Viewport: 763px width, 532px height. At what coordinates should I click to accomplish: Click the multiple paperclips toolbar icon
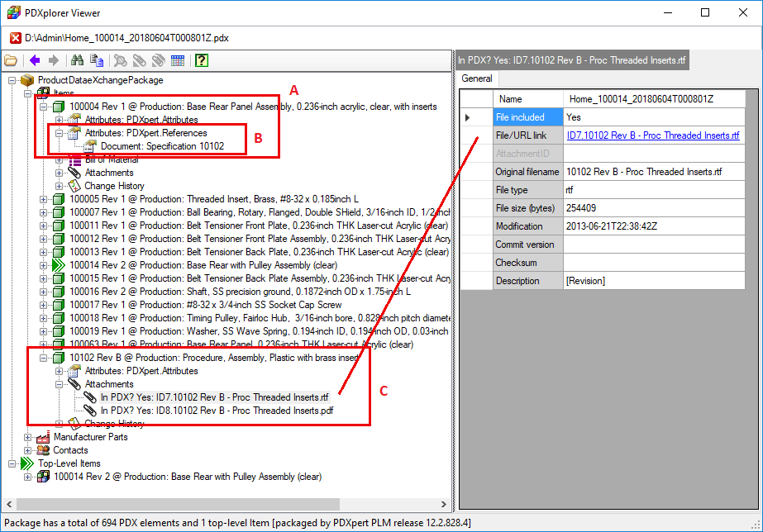(159, 61)
